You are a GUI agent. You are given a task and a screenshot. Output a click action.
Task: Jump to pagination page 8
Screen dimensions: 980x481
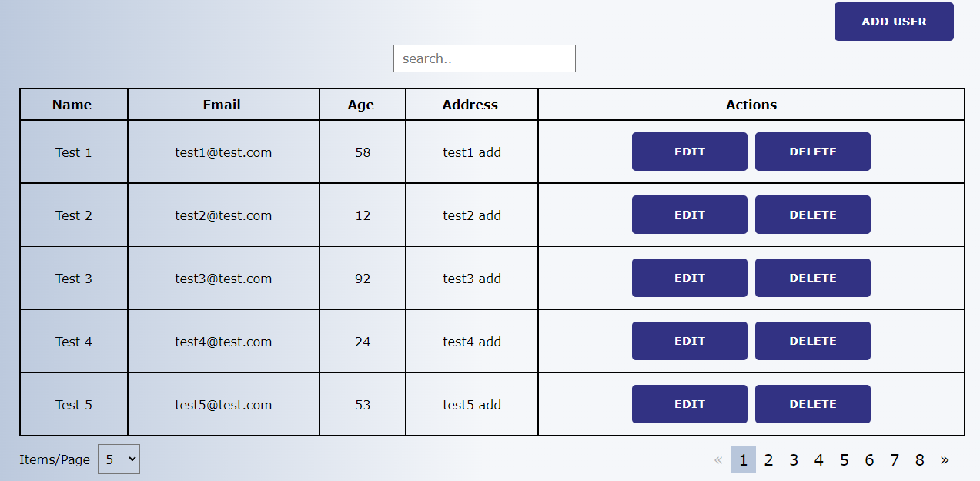point(919,459)
